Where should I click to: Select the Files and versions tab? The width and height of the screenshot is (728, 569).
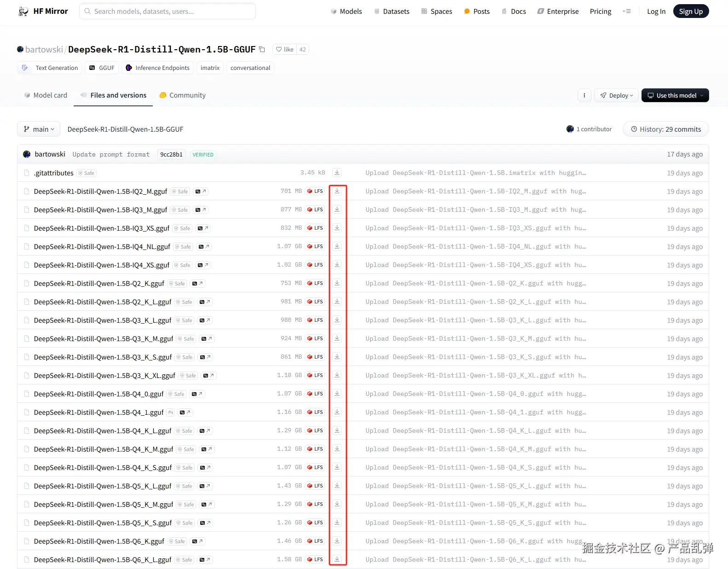(x=113, y=95)
